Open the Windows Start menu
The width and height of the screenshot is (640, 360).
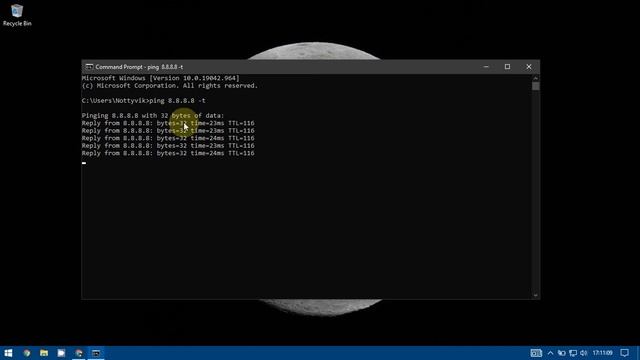click(x=8, y=353)
